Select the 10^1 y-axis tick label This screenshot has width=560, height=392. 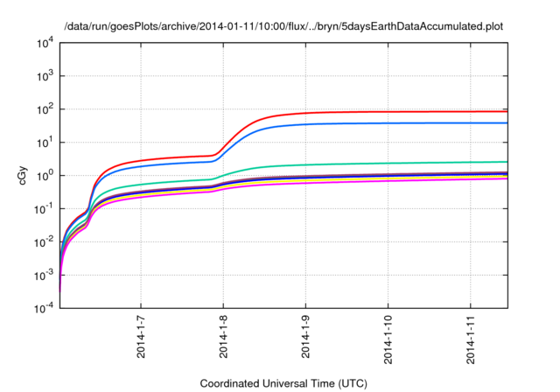pos(45,143)
